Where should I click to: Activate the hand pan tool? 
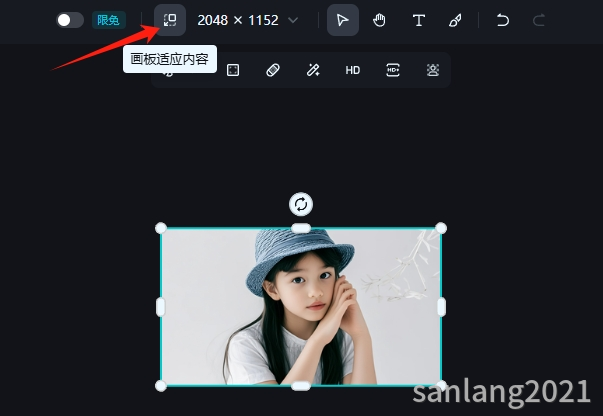tap(379, 20)
